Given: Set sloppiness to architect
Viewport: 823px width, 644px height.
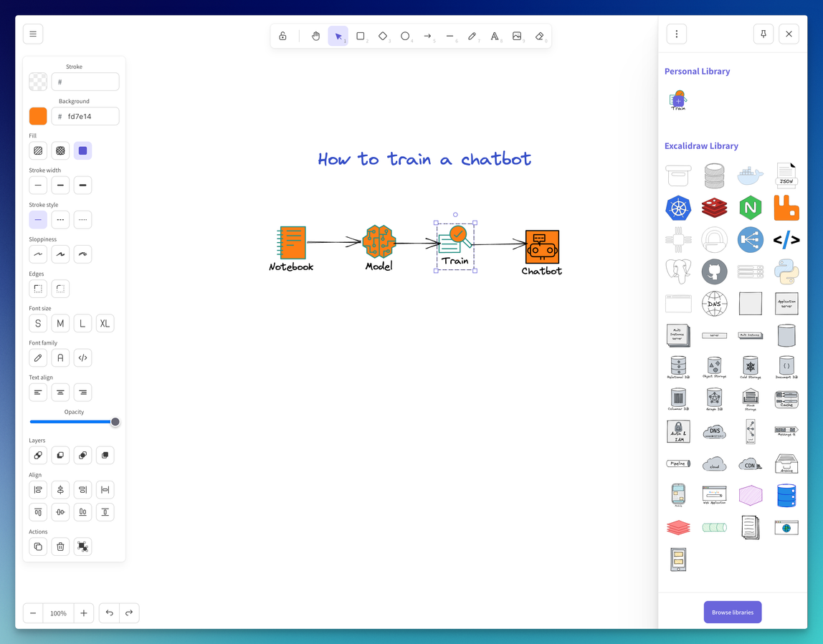Looking at the screenshot, I should point(38,254).
